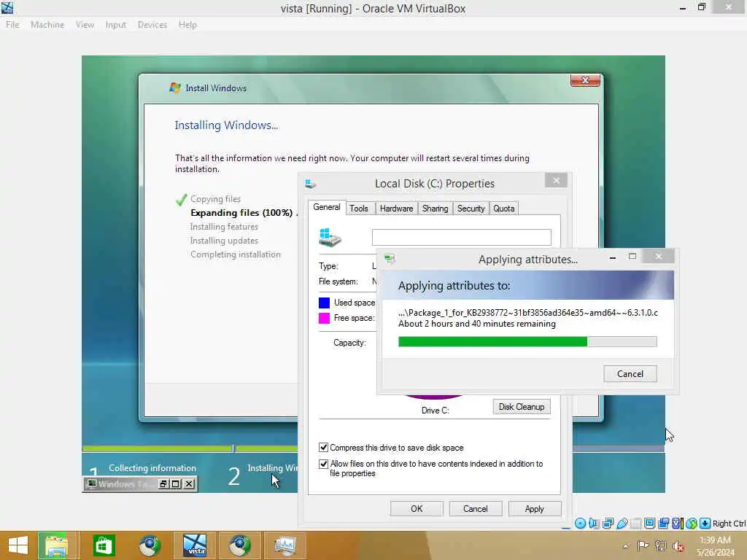The width and height of the screenshot is (747, 560).
Task: Toggle Allow files to be indexed checkbox
Action: tap(323, 463)
